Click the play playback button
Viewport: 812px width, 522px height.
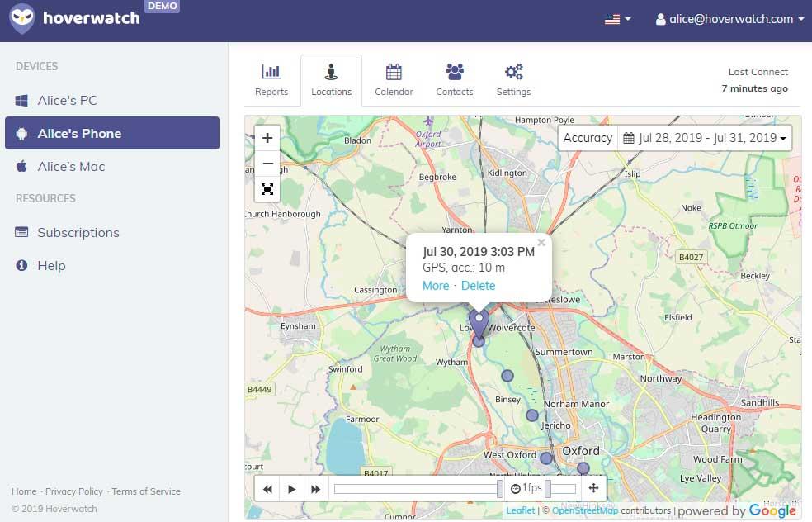[291, 489]
